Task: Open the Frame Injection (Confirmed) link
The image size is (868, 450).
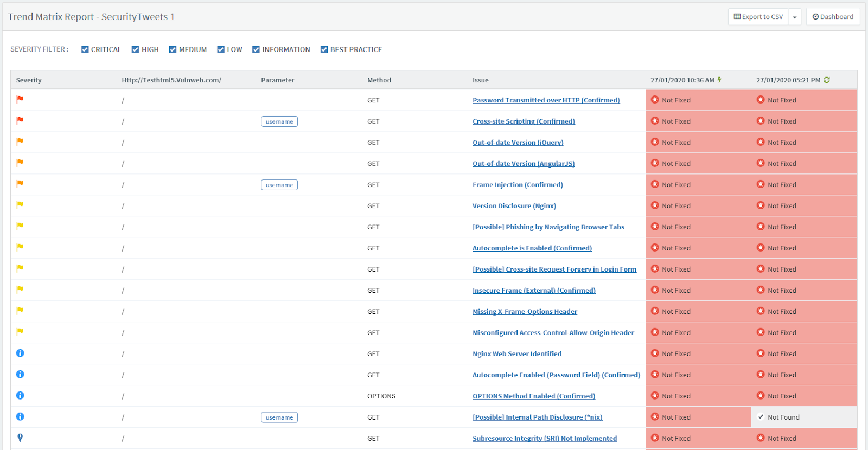Action: (518, 185)
